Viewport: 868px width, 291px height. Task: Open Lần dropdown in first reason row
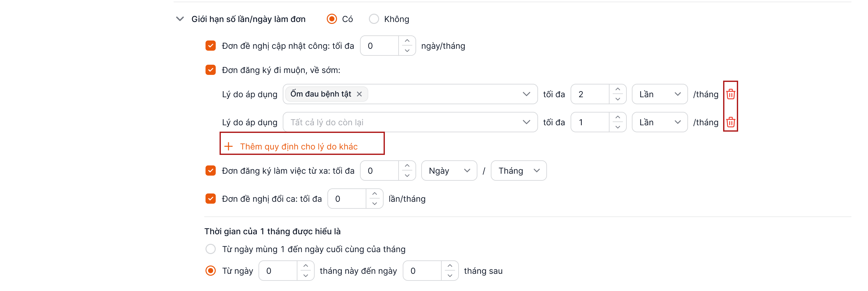coord(659,94)
